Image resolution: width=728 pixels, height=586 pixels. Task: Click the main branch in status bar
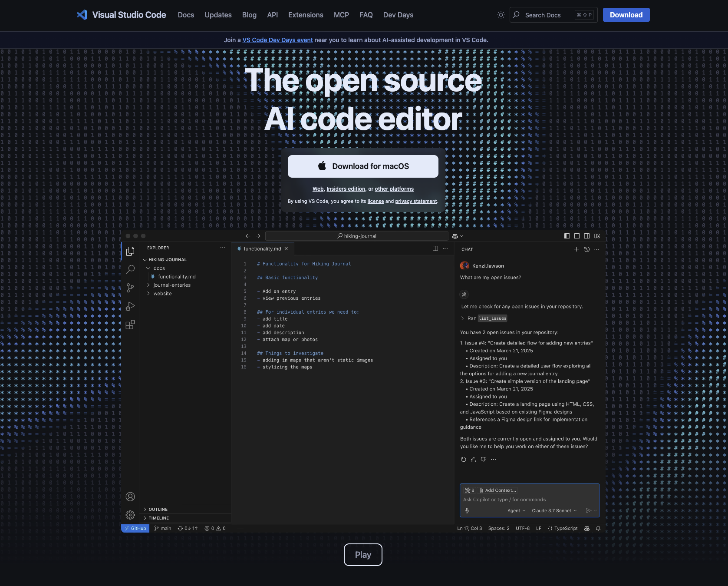point(163,528)
